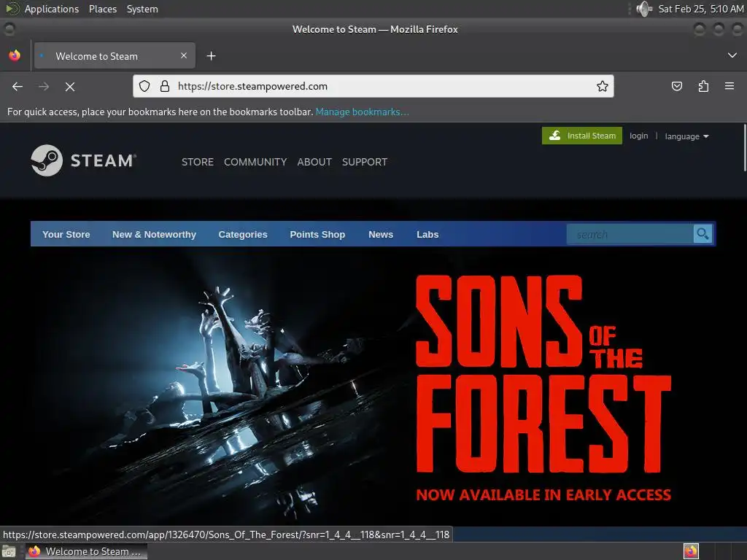Open the New & Noteworthy menu

point(155,234)
